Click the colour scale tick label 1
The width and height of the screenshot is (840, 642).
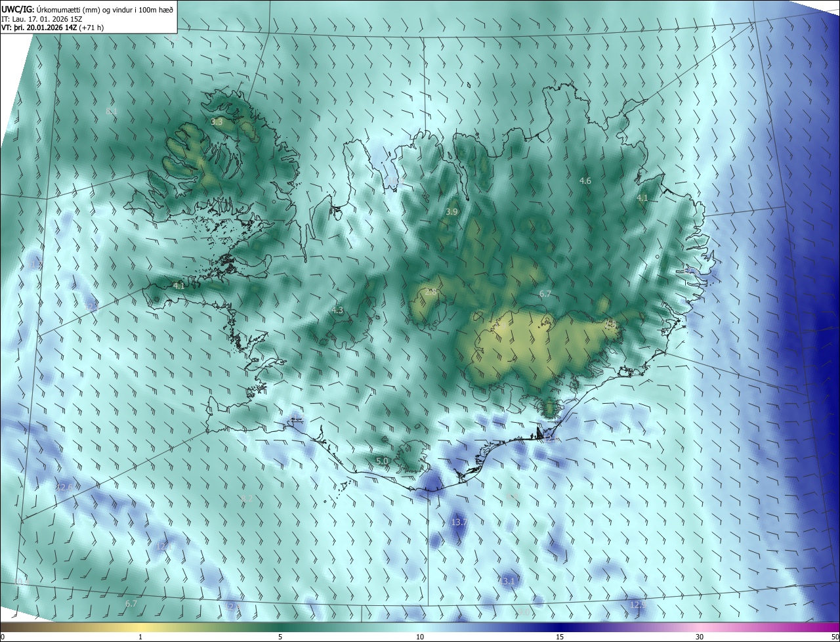click(140, 637)
